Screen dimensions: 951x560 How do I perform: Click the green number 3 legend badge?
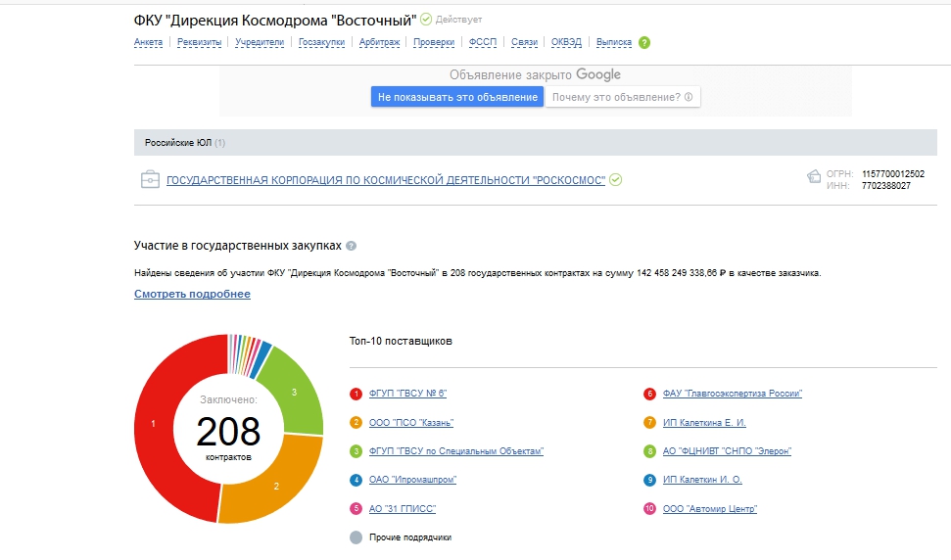tap(357, 451)
